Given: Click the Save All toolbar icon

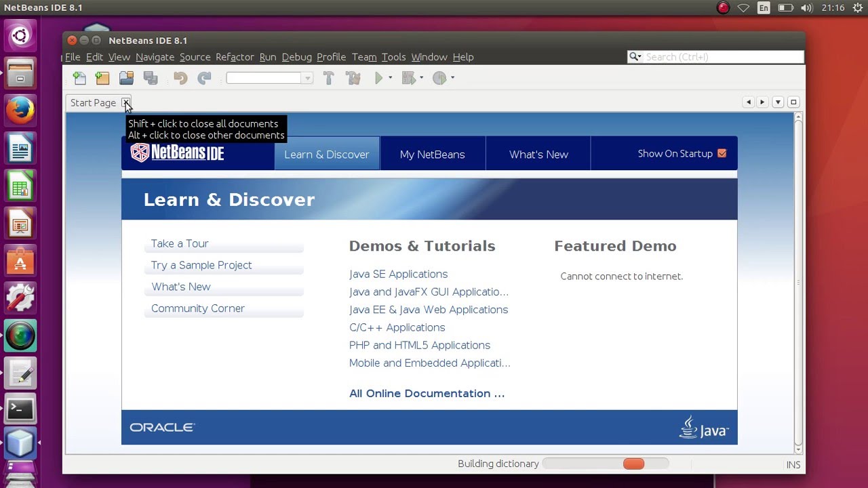Looking at the screenshot, I should 151,78.
